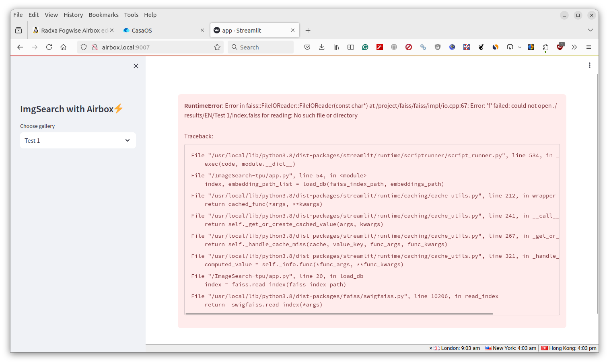609x364 pixels.
Task: Click the blue and red checkered extension icon
Action: [x=467, y=47]
